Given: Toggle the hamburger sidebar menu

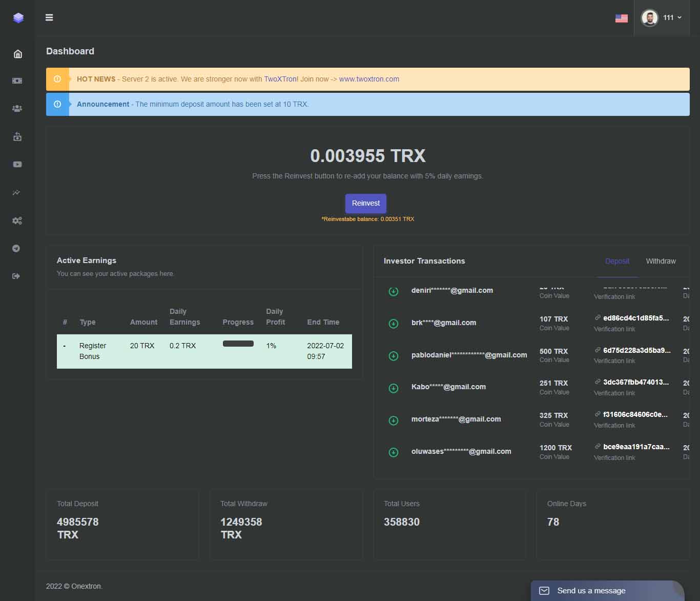Looking at the screenshot, I should pyautogui.click(x=49, y=17).
